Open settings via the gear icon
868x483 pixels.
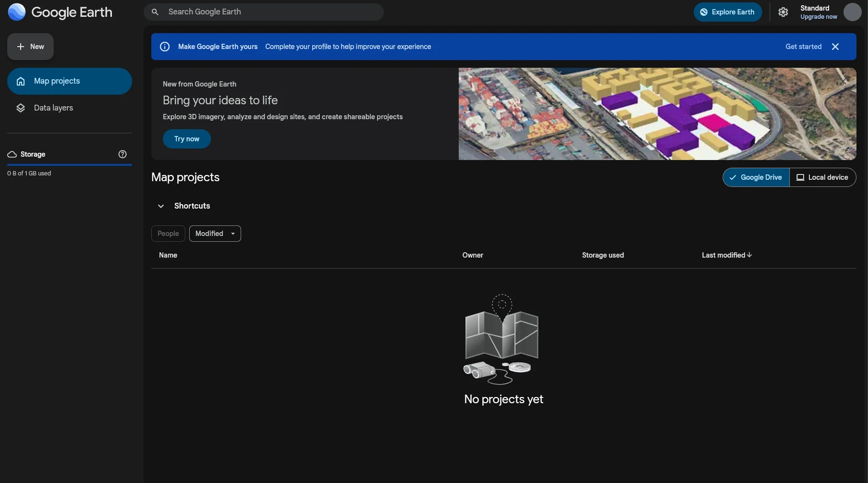(783, 12)
